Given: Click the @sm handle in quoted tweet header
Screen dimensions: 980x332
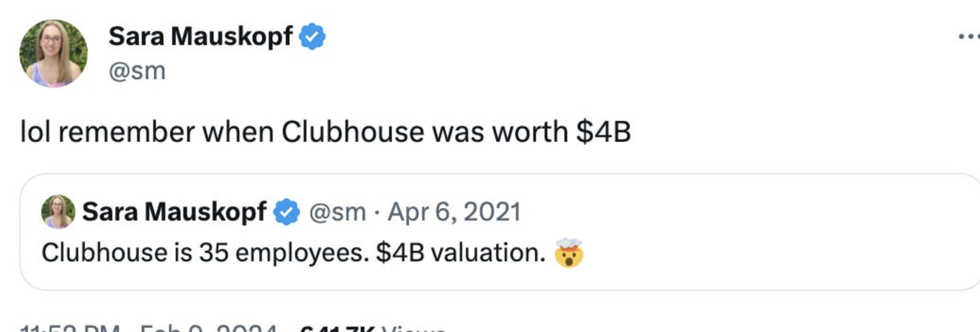Looking at the screenshot, I should [x=337, y=212].
